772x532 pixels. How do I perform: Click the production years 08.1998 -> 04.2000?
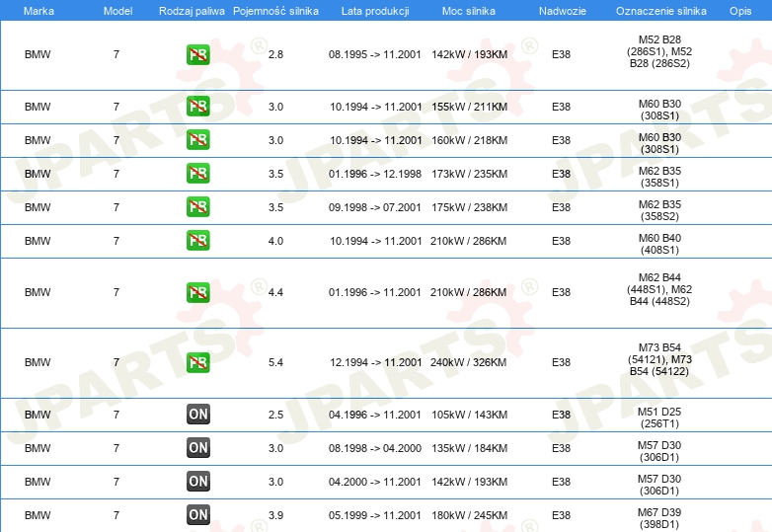pos(375,448)
